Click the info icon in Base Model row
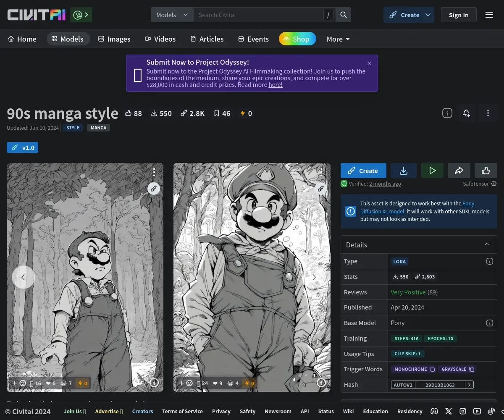This screenshot has width=504, height=420. (489, 323)
